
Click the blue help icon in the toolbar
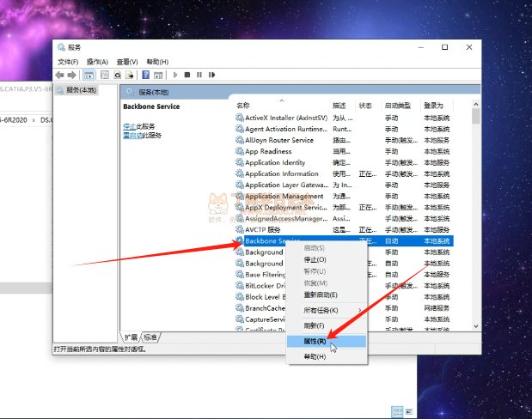(x=146, y=75)
